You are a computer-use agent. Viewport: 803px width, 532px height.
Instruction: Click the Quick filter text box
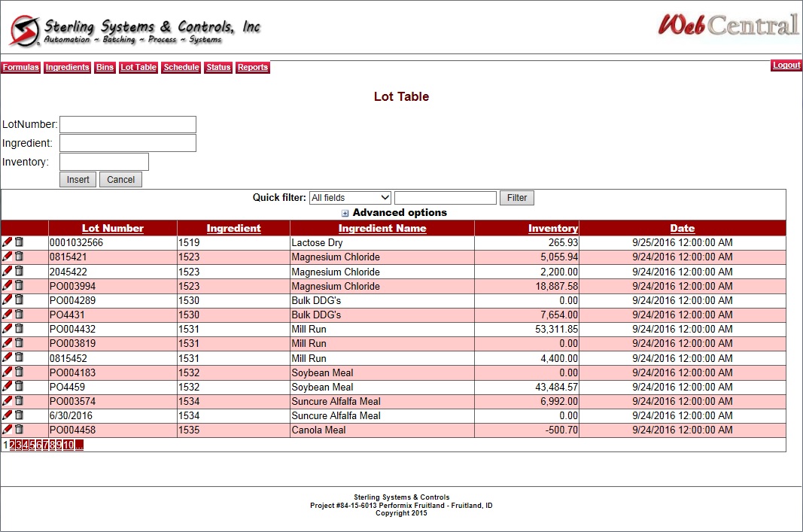tap(445, 198)
